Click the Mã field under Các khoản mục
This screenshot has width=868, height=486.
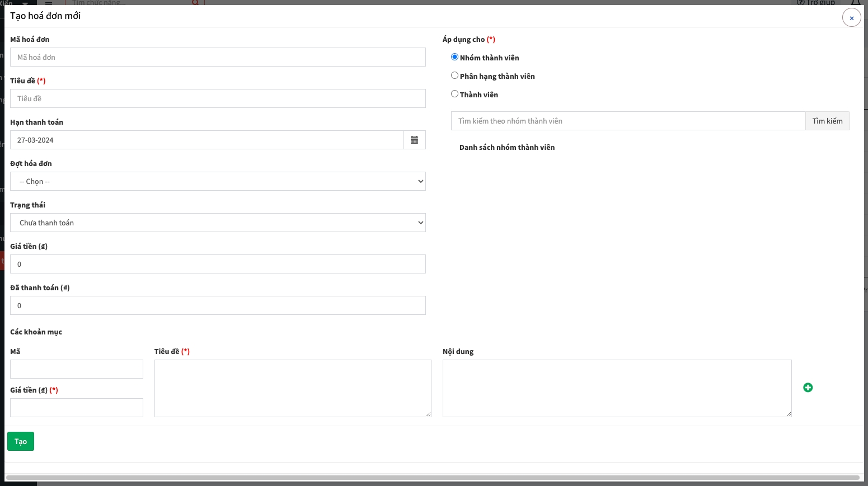click(77, 369)
